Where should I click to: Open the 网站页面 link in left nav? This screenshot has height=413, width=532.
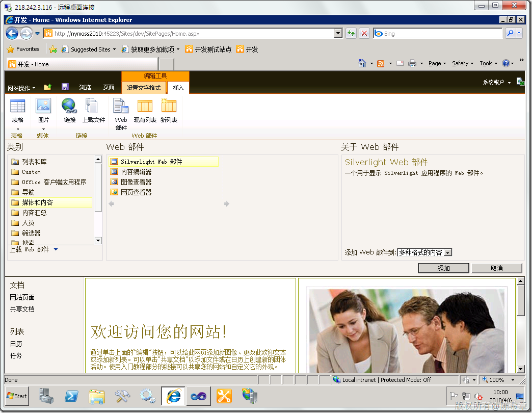[22, 297]
